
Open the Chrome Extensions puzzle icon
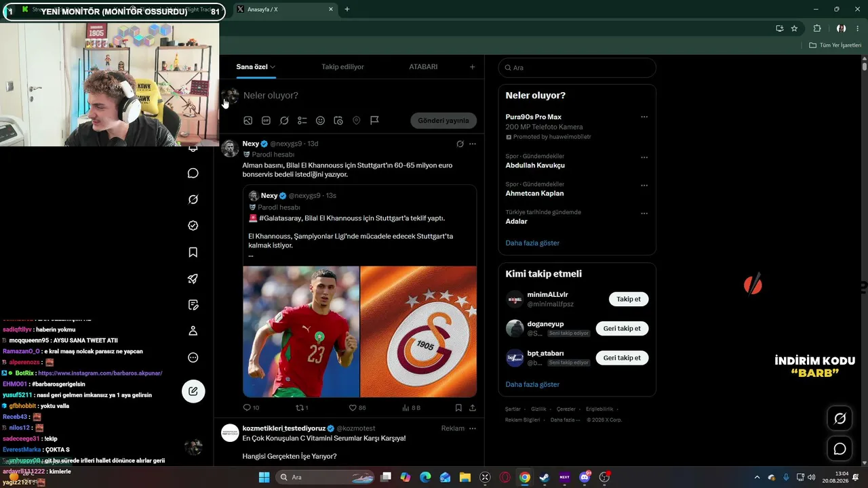pos(817,28)
